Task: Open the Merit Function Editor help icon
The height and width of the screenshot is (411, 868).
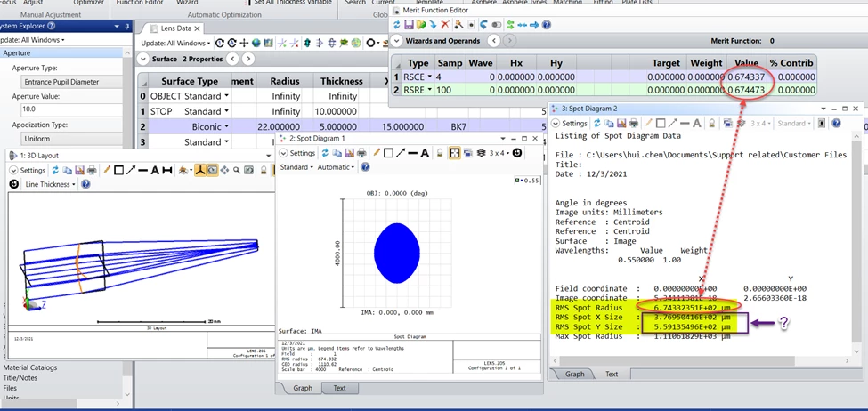Action: tap(547, 25)
